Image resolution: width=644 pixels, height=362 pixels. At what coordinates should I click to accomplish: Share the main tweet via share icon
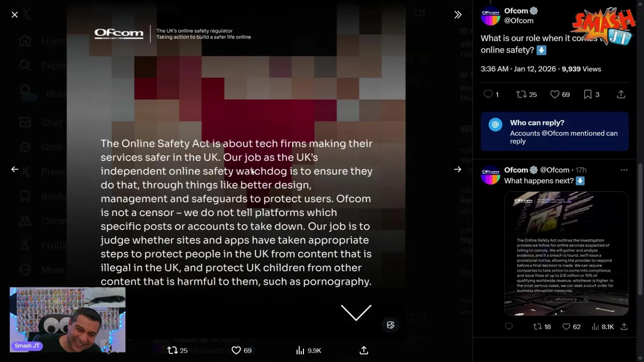pos(621,94)
